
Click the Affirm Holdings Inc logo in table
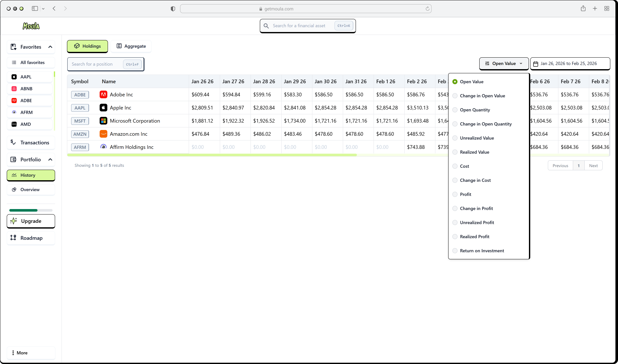(103, 147)
